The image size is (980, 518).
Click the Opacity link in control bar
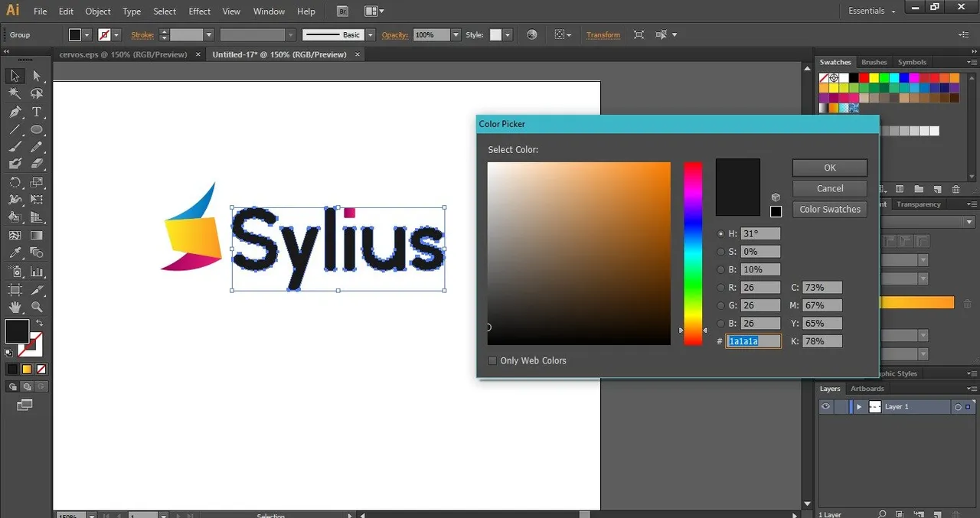pyautogui.click(x=395, y=34)
